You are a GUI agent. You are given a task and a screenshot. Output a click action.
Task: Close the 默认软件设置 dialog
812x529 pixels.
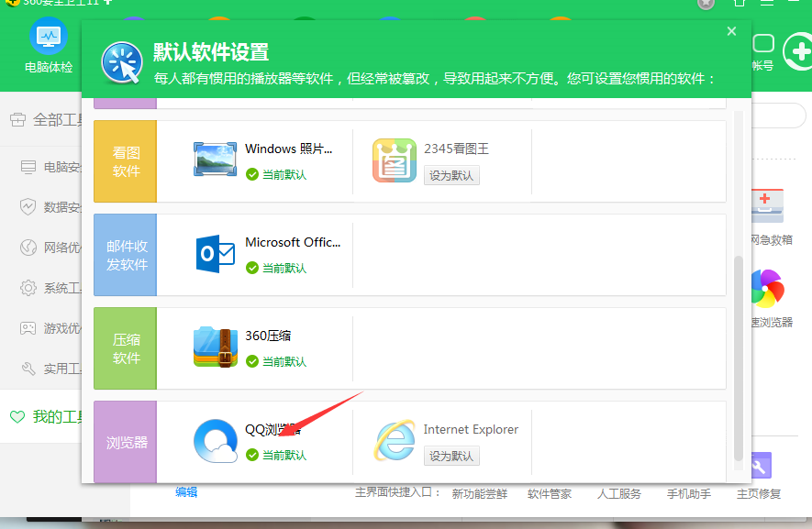pyautogui.click(x=731, y=32)
